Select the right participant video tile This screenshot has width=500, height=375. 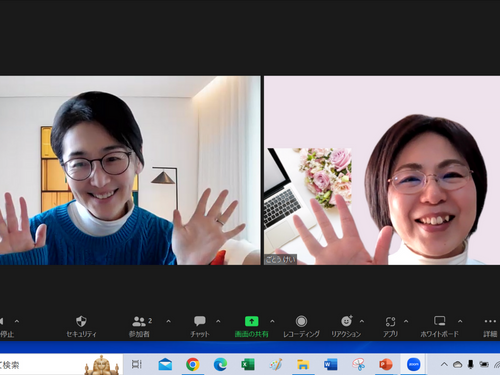click(x=382, y=170)
